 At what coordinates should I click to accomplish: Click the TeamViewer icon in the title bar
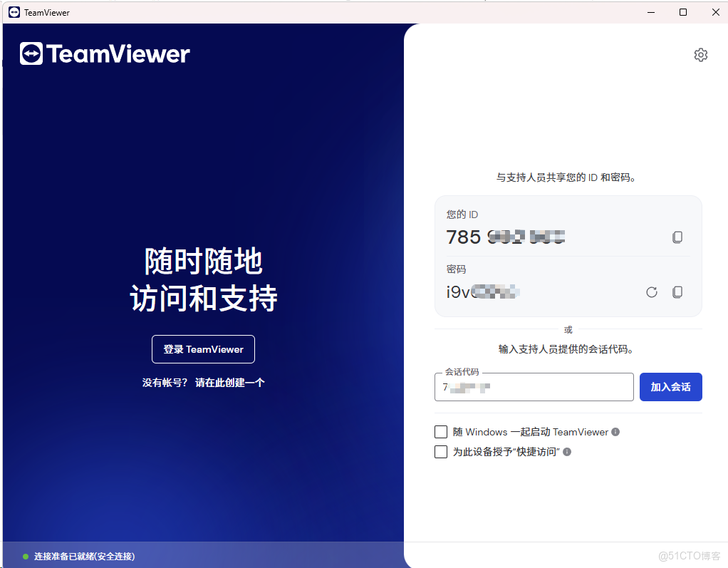point(14,12)
